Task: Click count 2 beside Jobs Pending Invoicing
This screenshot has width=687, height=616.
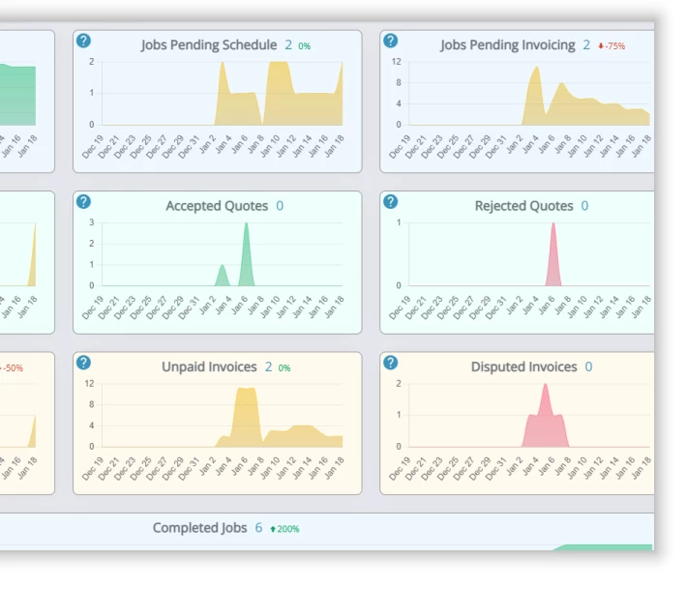Action: (586, 45)
